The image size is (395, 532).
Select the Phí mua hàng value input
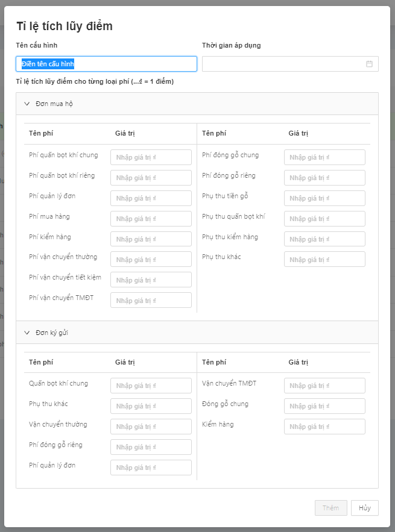point(151,219)
